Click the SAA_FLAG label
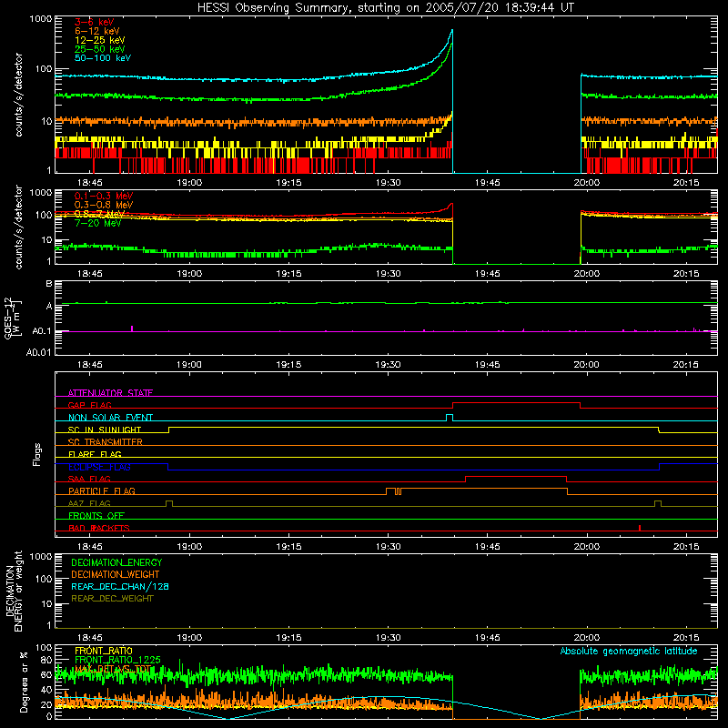728x728 pixels. click(89, 479)
